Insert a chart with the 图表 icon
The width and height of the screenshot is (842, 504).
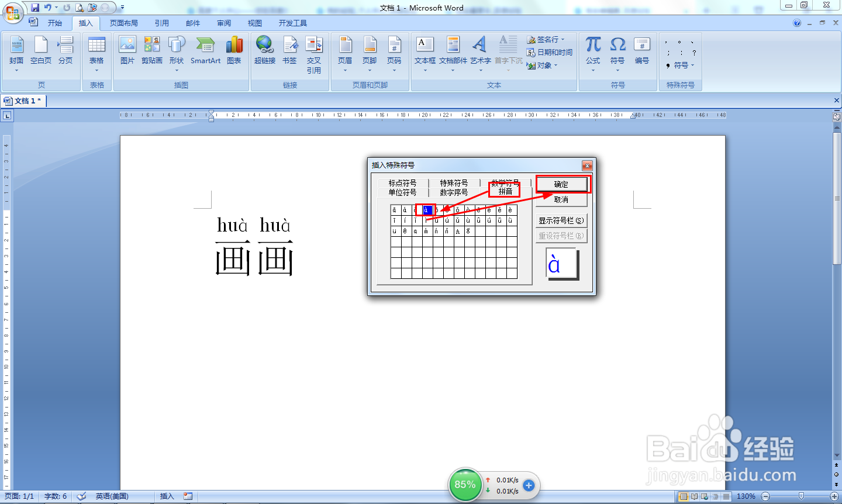point(234,51)
